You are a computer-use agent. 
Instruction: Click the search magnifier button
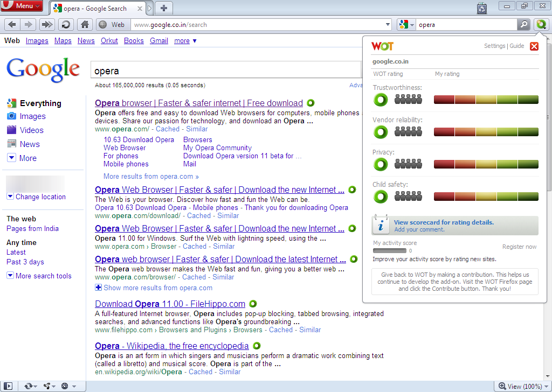(523, 24)
